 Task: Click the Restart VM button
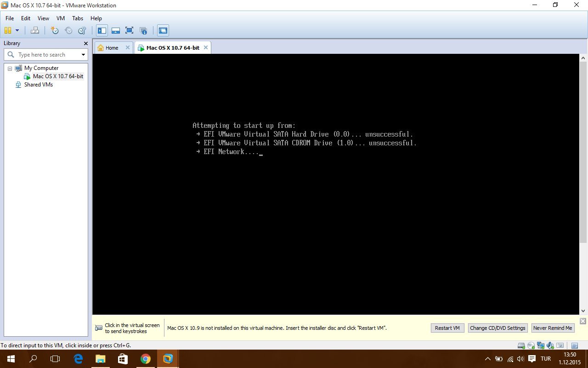[x=447, y=328]
